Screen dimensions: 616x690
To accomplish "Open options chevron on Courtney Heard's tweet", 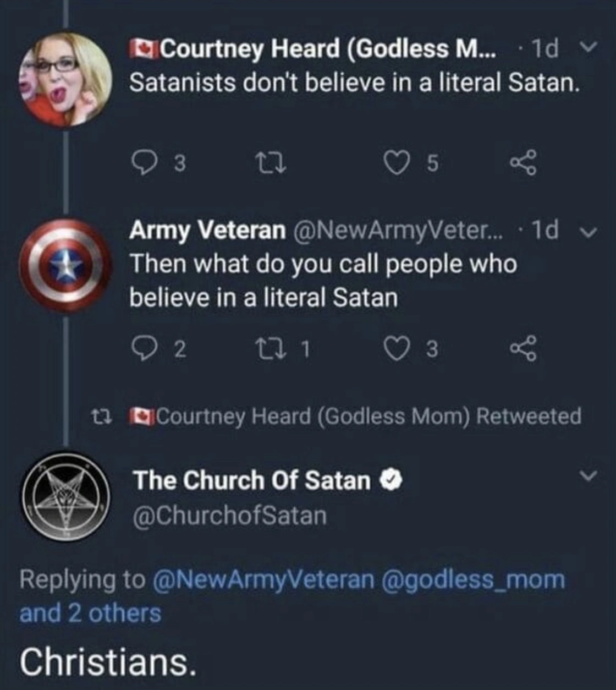I will [588, 50].
